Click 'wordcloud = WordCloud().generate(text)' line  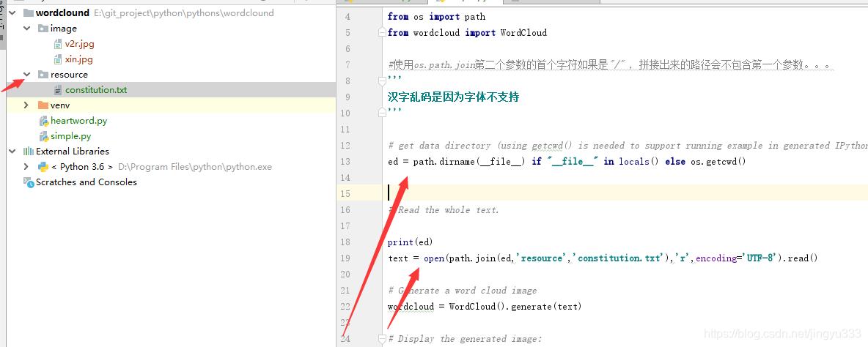pos(485,307)
